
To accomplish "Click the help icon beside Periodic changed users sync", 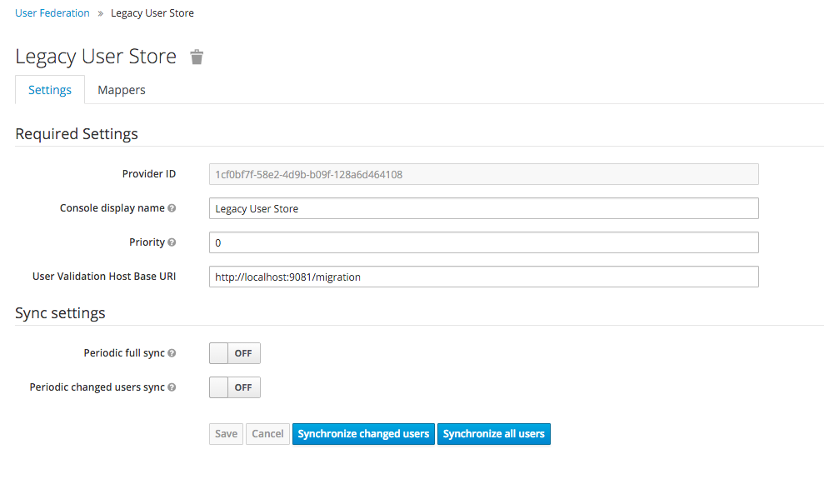I will (172, 387).
